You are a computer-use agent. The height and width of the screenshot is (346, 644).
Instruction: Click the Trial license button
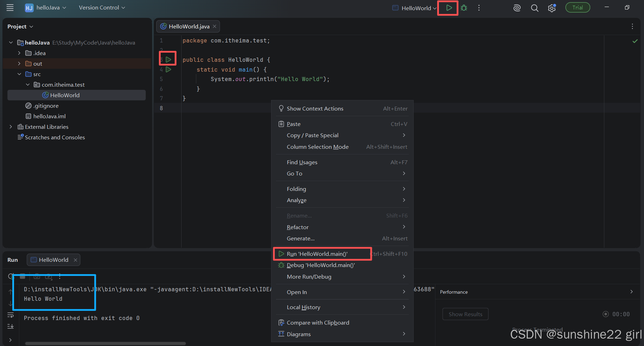[x=578, y=7]
